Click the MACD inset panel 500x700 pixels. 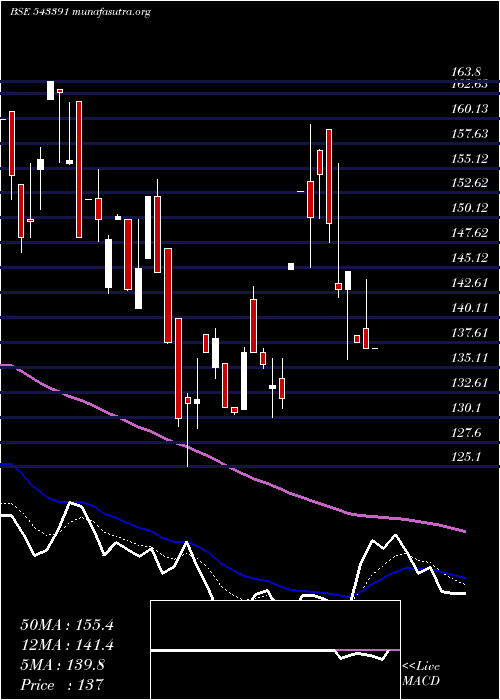click(x=275, y=650)
